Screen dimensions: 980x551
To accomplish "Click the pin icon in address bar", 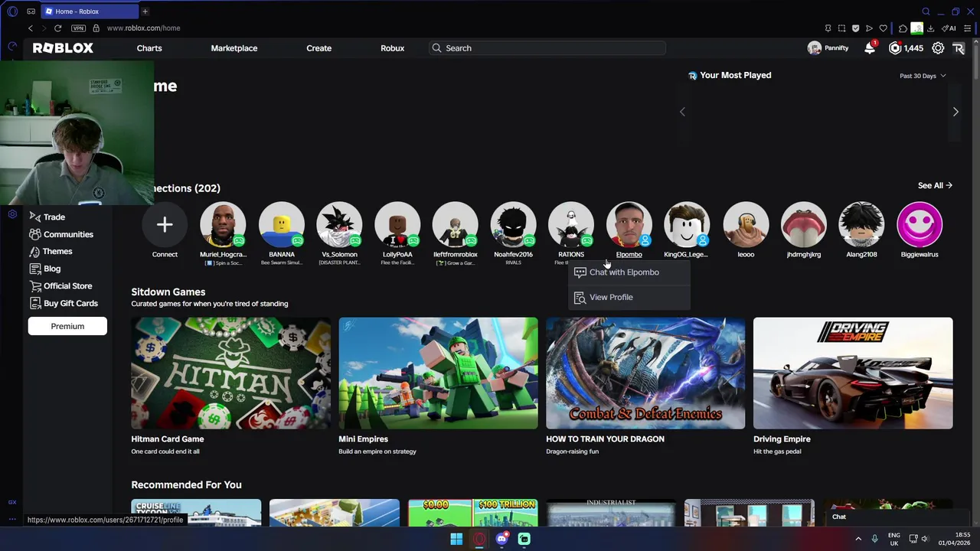I will (828, 28).
